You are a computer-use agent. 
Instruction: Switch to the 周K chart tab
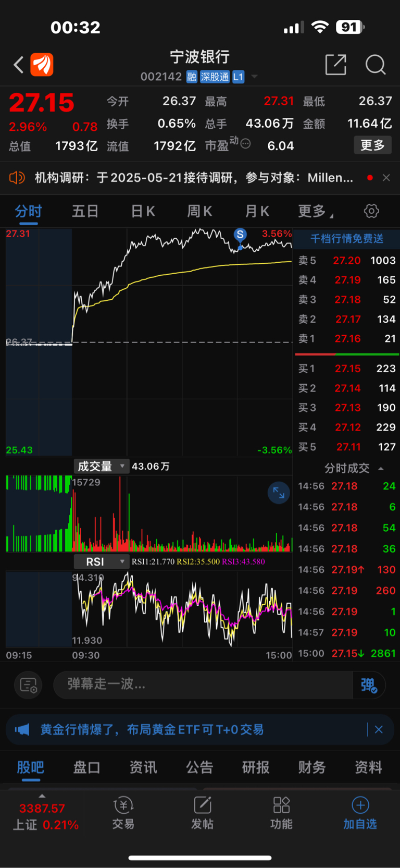pos(199,211)
